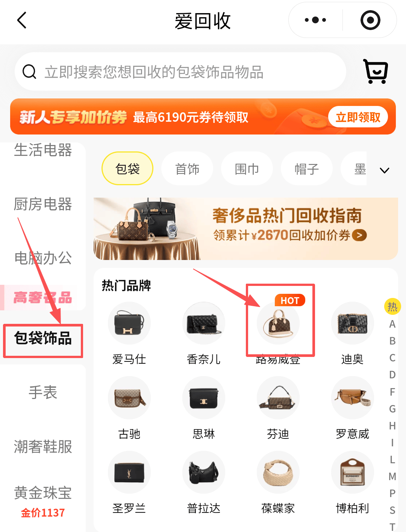
Task: Select the Hermès bag brand icon
Action: [x=129, y=323]
